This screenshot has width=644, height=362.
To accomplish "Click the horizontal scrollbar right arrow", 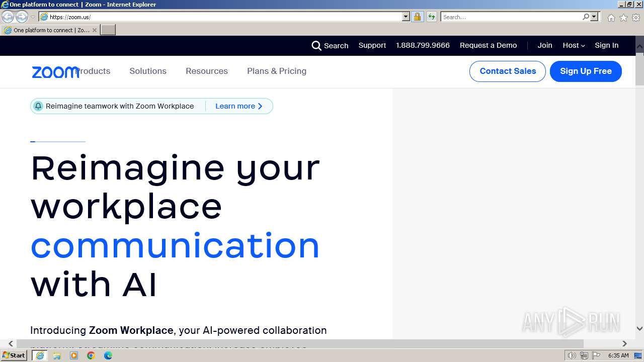I will [624, 343].
